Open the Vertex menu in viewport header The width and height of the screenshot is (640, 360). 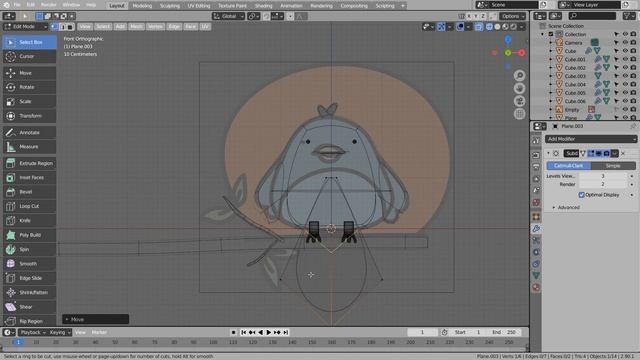tap(155, 27)
